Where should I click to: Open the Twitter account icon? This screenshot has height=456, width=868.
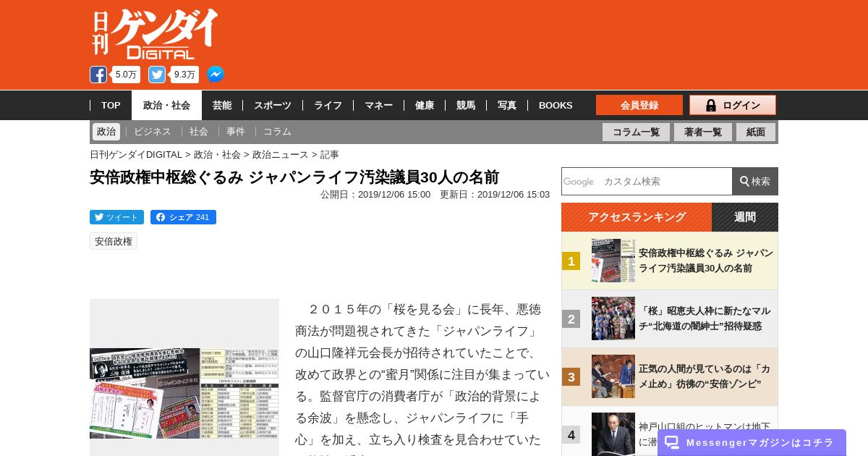(x=157, y=75)
